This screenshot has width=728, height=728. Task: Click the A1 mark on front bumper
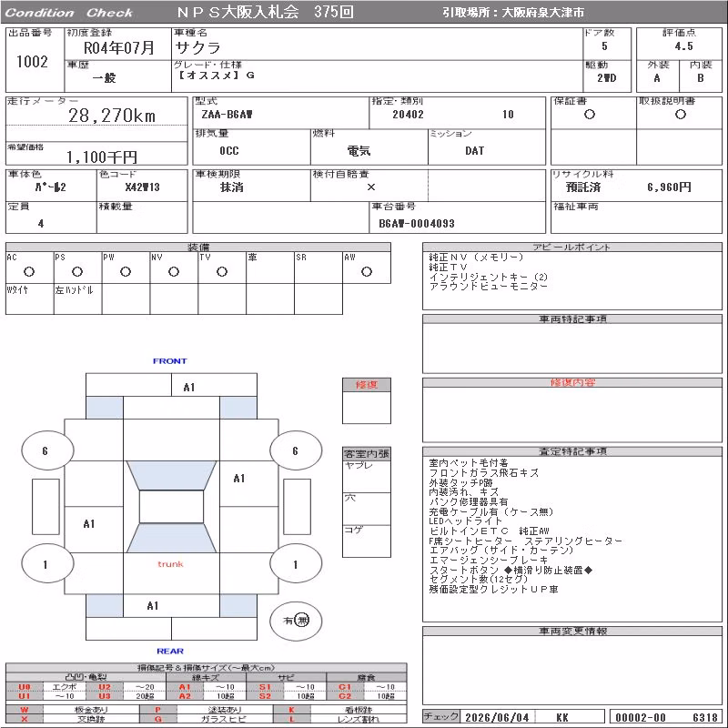point(189,388)
